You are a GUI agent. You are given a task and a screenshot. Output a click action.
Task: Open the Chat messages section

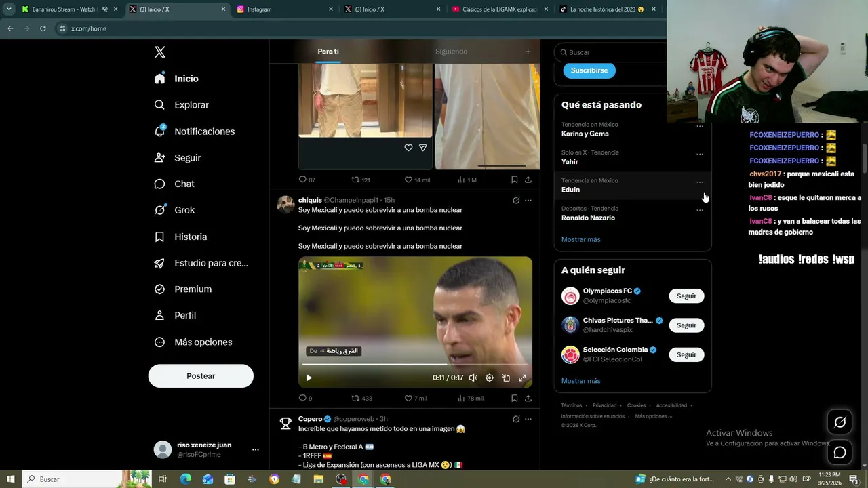[174, 184]
